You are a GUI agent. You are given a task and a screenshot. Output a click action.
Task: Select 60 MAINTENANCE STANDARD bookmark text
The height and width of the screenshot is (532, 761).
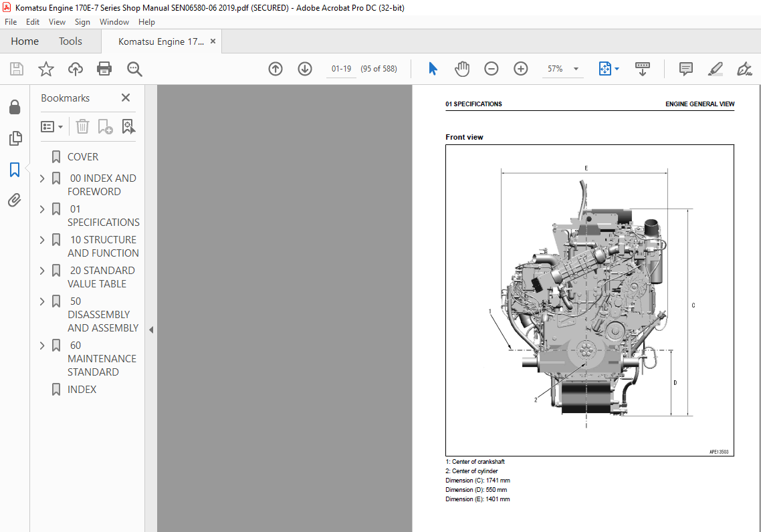coord(102,359)
